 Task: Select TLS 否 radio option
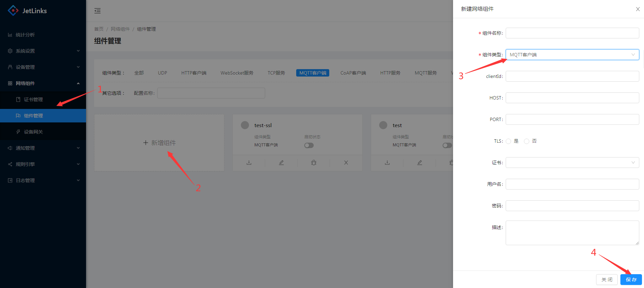(527, 141)
